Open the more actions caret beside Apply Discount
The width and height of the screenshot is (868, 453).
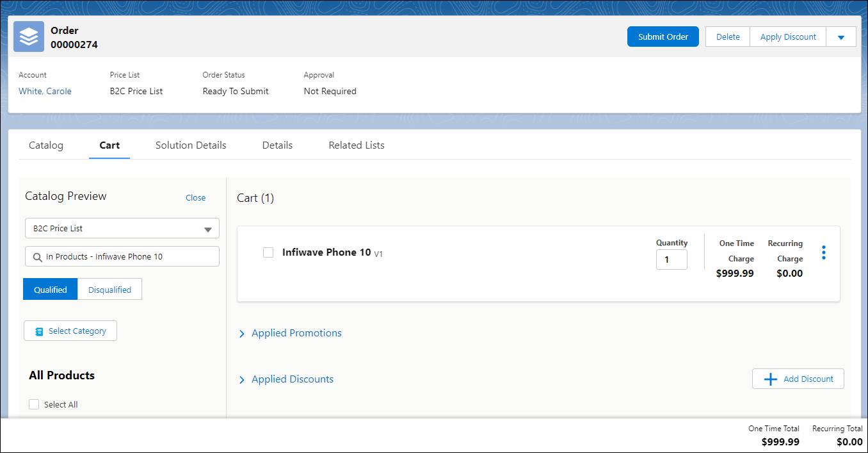point(841,37)
